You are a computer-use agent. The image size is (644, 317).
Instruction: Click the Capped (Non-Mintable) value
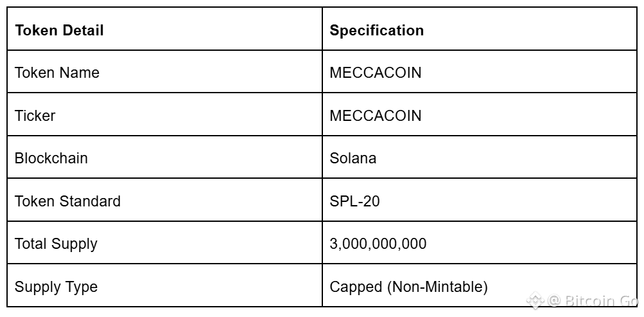coord(408,287)
